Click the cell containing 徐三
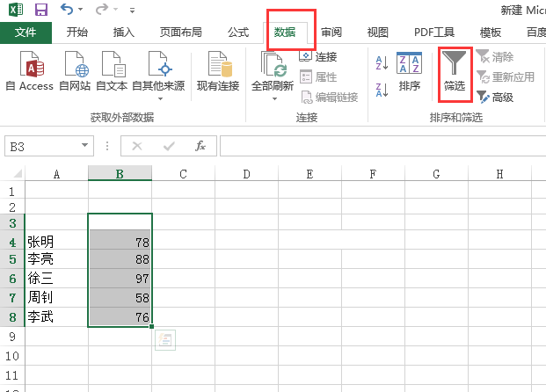The image size is (546, 392). click(x=56, y=278)
